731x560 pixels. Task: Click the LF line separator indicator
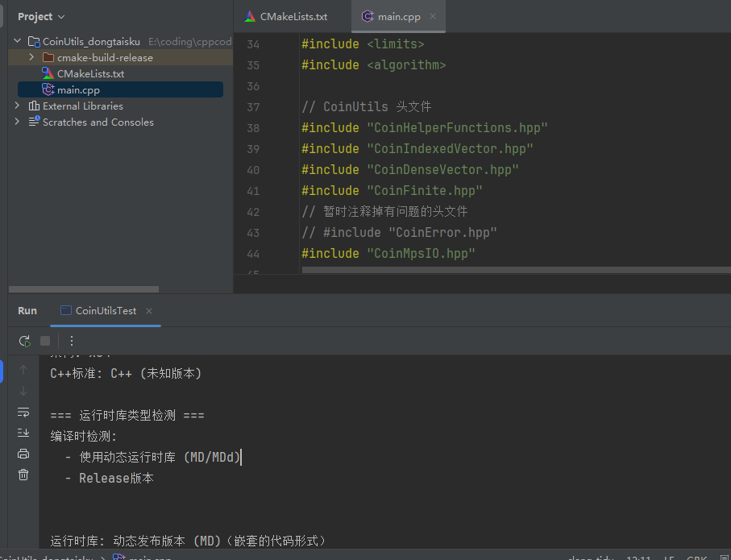tap(670, 557)
